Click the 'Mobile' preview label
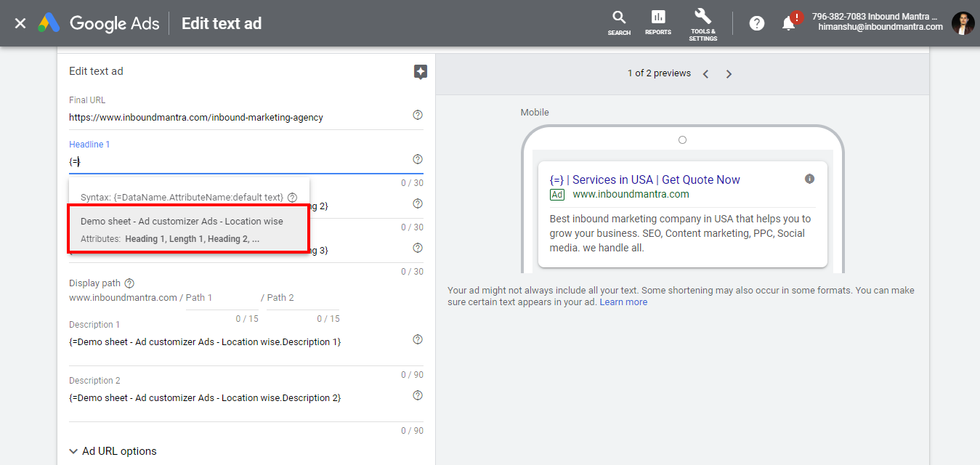The height and width of the screenshot is (465, 980). click(x=535, y=113)
